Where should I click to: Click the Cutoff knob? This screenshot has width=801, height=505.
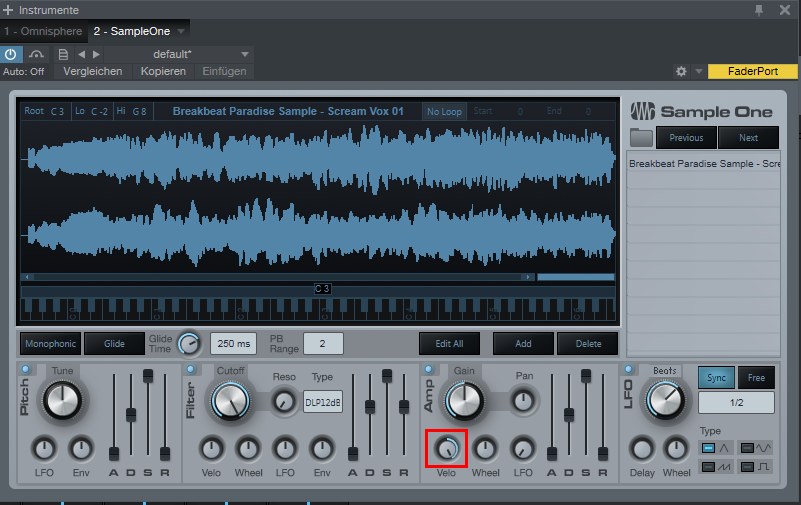(230, 400)
